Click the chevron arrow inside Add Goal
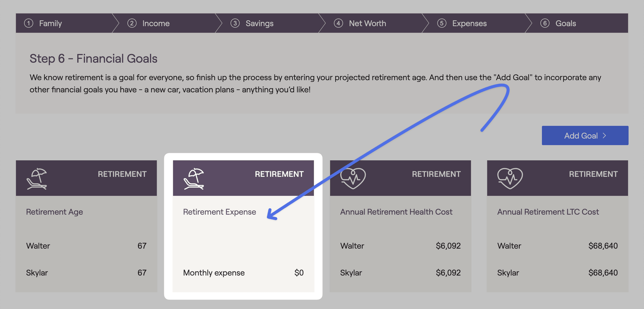Viewport: 644px width, 309px height. [x=604, y=136]
